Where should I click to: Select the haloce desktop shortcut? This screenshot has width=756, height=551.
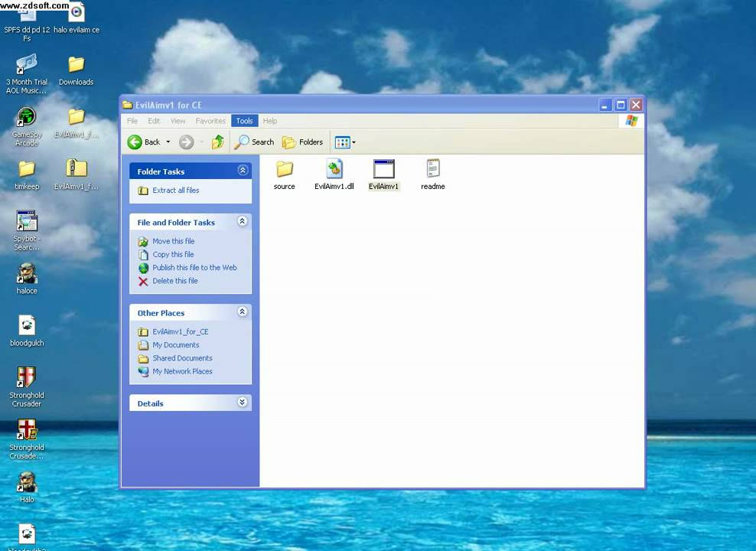[x=27, y=279]
